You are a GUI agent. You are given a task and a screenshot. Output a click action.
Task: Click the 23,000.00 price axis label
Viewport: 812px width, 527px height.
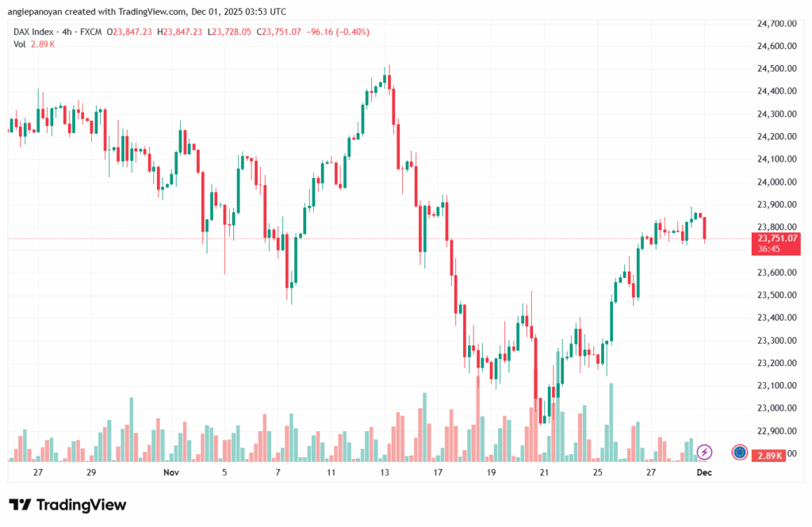(776, 408)
